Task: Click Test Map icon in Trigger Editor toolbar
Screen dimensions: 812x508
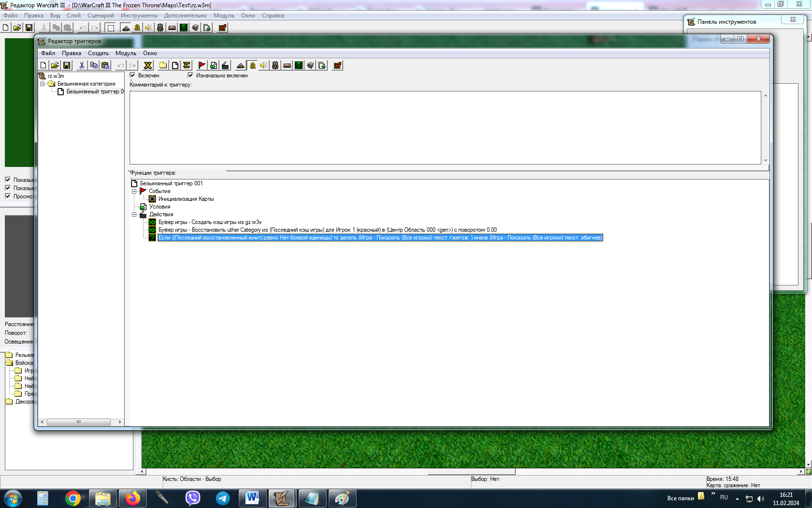Action: click(x=337, y=65)
